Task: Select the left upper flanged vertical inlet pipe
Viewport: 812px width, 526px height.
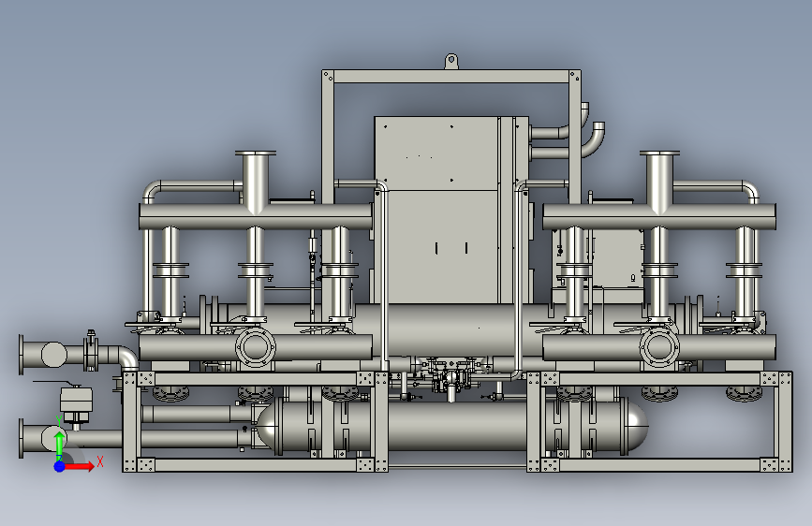Action: tap(256, 182)
